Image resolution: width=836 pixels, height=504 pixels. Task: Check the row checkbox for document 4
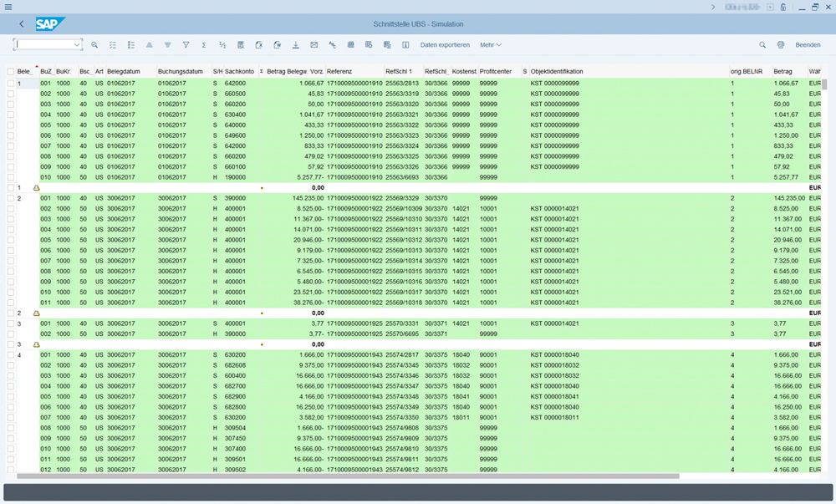pyautogui.click(x=11, y=354)
